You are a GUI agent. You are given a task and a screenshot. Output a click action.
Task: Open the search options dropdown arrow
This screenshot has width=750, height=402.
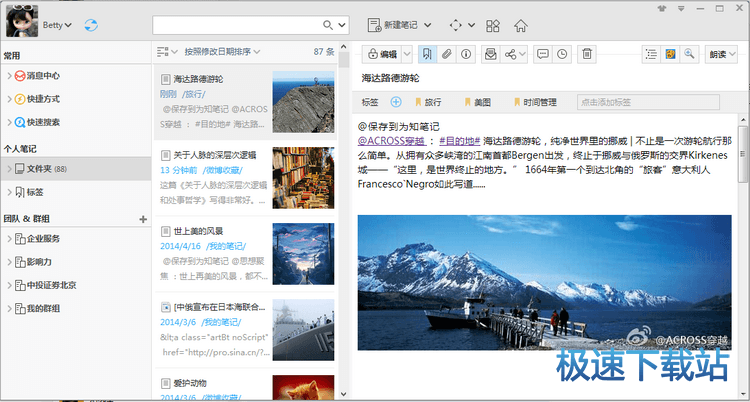342,25
